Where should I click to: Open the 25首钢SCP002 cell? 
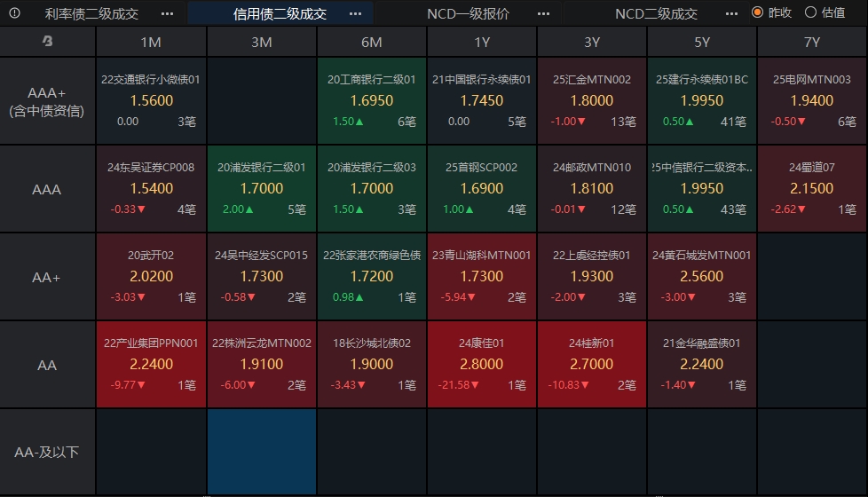click(x=482, y=189)
